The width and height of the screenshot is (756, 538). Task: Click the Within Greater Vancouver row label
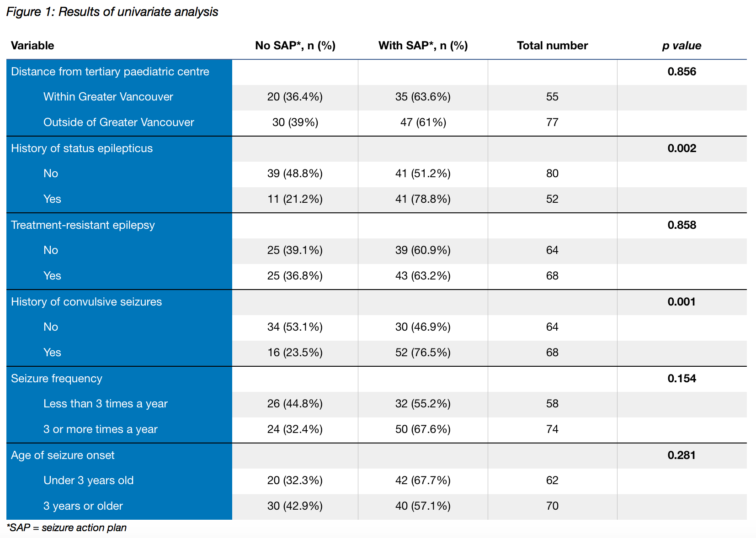click(108, 97)
